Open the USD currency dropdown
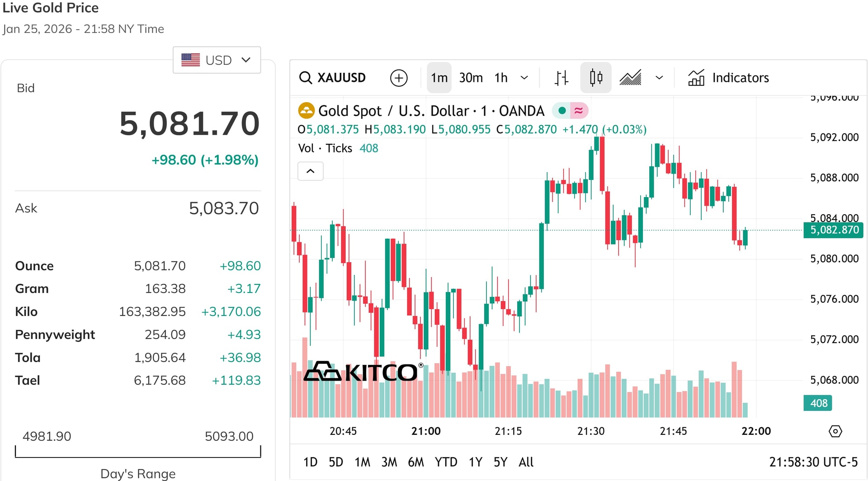868x481 pixels. [217, 59]
